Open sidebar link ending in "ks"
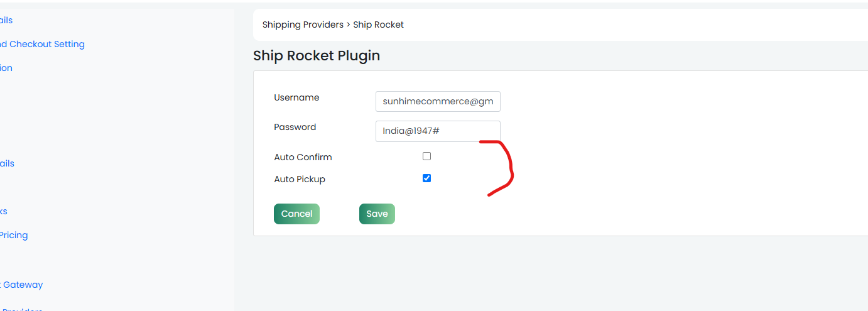The width and height of the screenshot is (868, 311). (x=4, y=211)
